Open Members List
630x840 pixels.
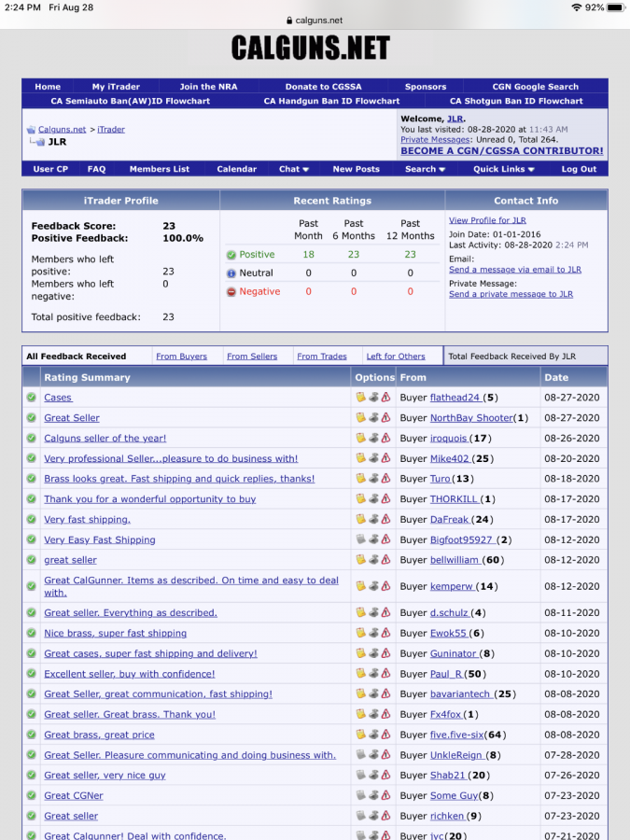(159, 169)
